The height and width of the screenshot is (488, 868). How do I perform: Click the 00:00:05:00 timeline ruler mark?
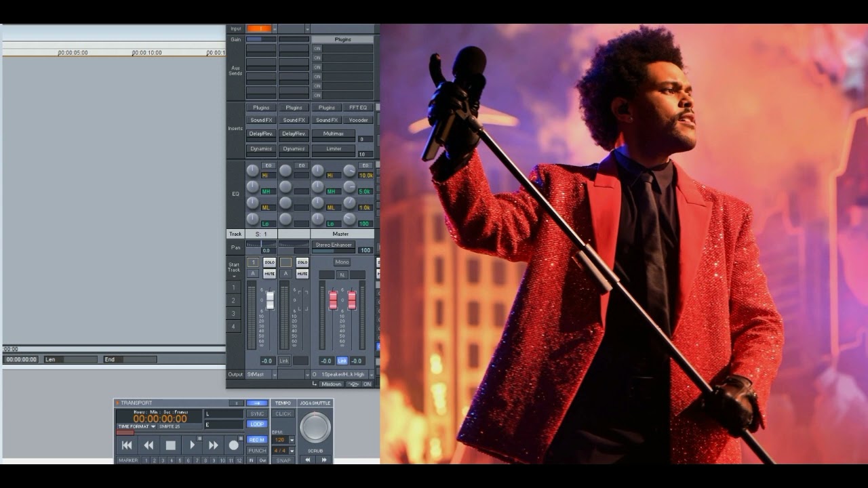[73, 52]
